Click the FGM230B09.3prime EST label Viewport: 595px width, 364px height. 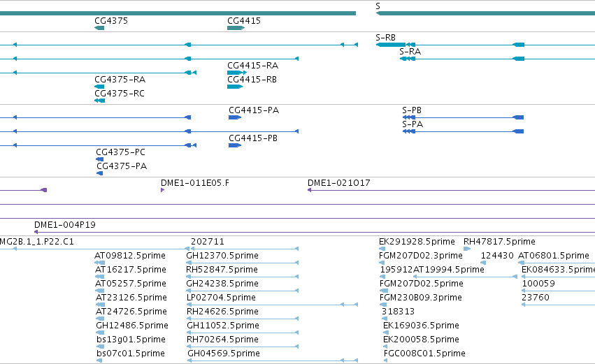[421, 298]
